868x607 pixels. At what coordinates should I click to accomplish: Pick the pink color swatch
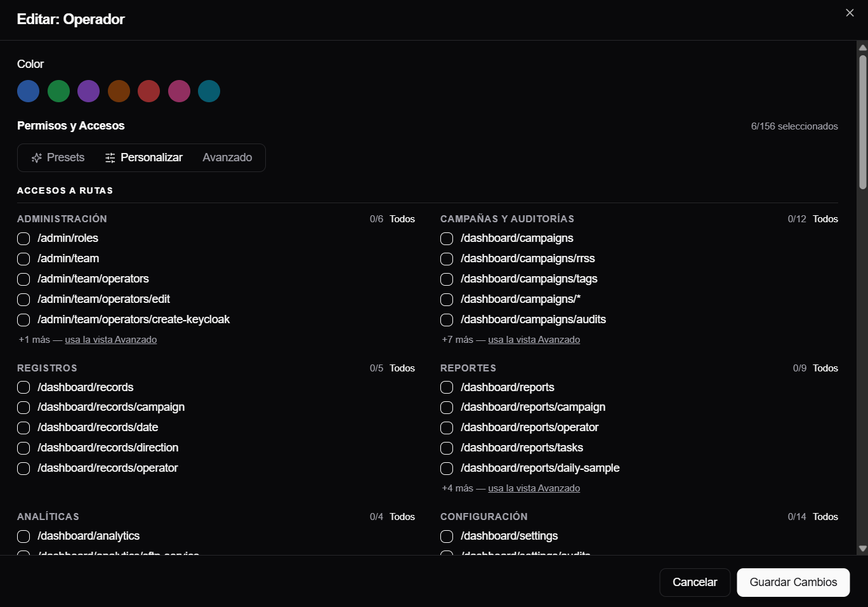(179, 91)
